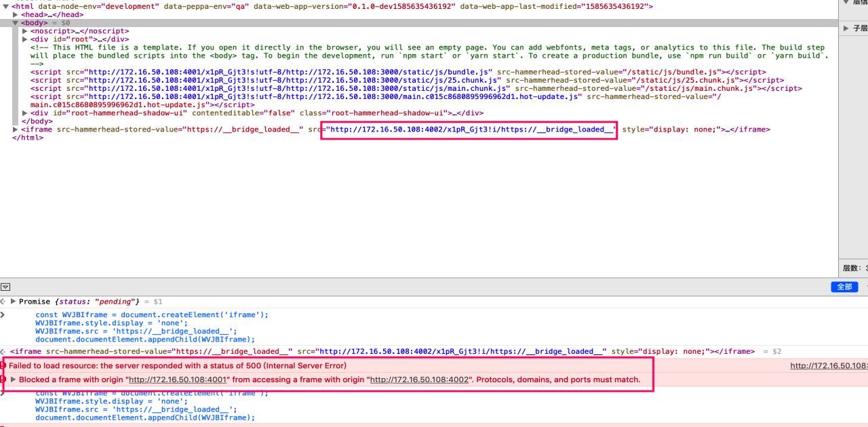Open the http://172.16.50.108:4001 origin link
The width and height of the screenshot is (868, 427).
[179, 380]
